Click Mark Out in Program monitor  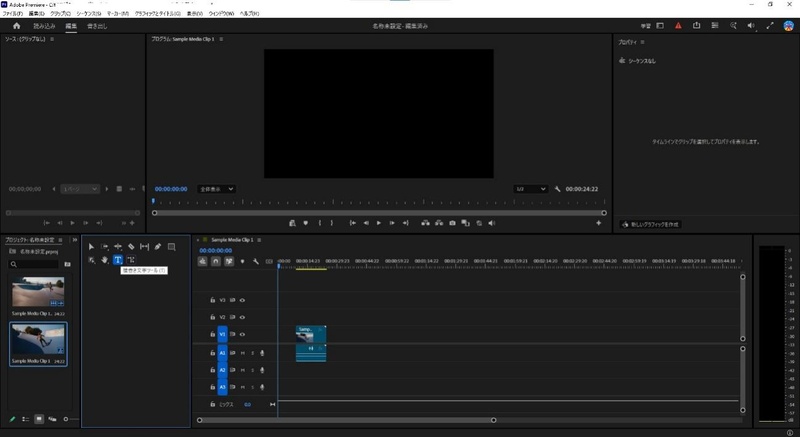click(332, 223)
